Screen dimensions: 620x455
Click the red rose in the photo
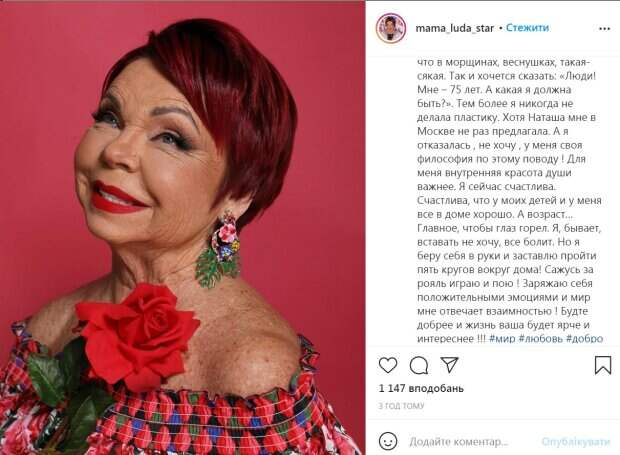(138, 334)
